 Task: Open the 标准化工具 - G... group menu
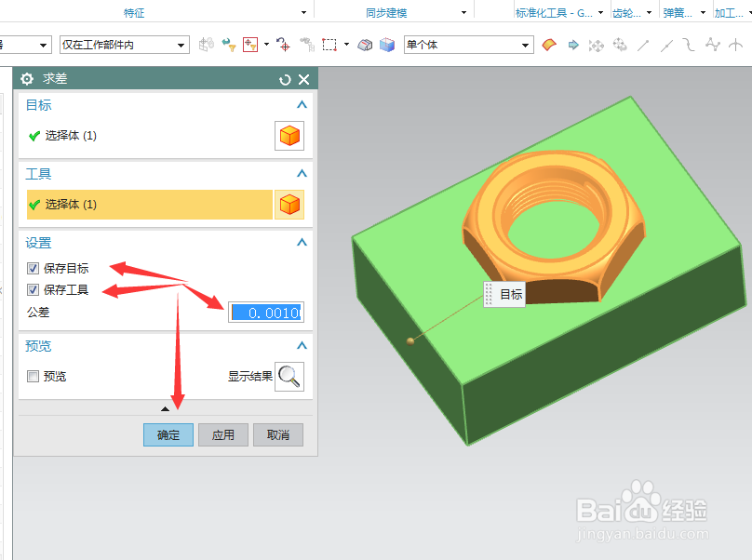600,13
